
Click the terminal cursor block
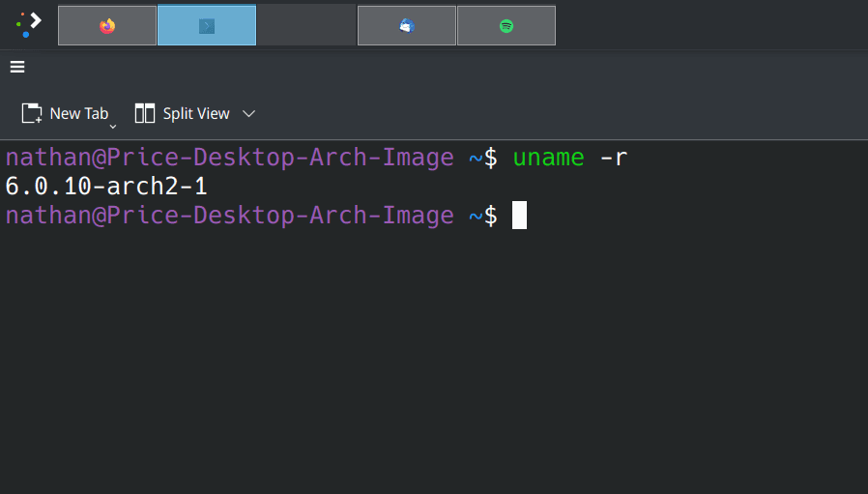pos(519,215)
